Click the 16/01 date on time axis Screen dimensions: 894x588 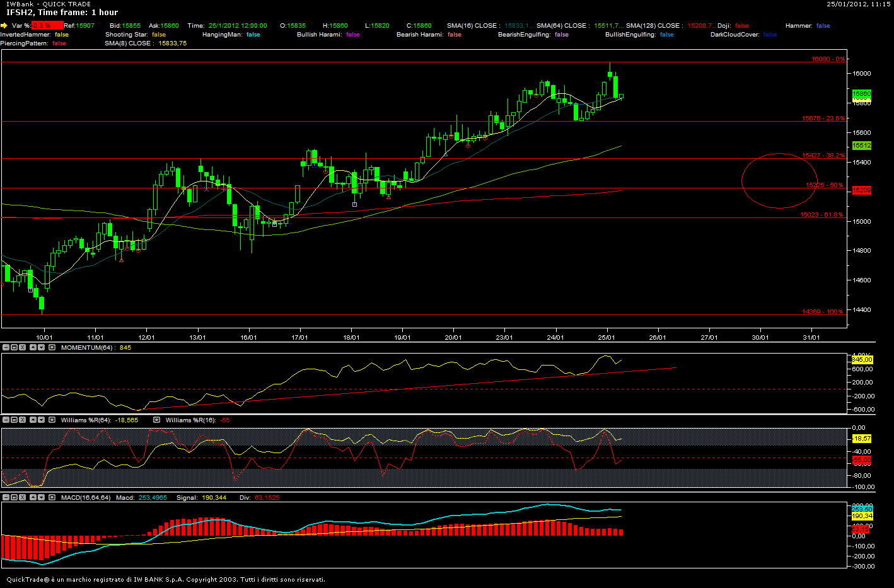point(248,338)
